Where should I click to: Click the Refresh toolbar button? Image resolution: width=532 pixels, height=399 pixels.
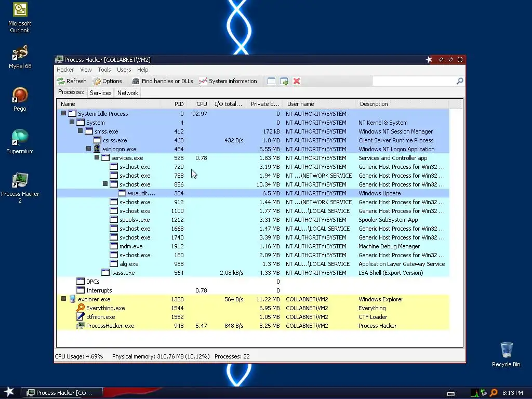[x=72, y=81]
